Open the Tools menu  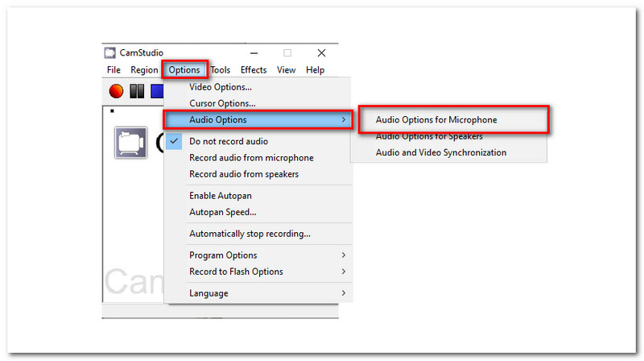point(221,70)
